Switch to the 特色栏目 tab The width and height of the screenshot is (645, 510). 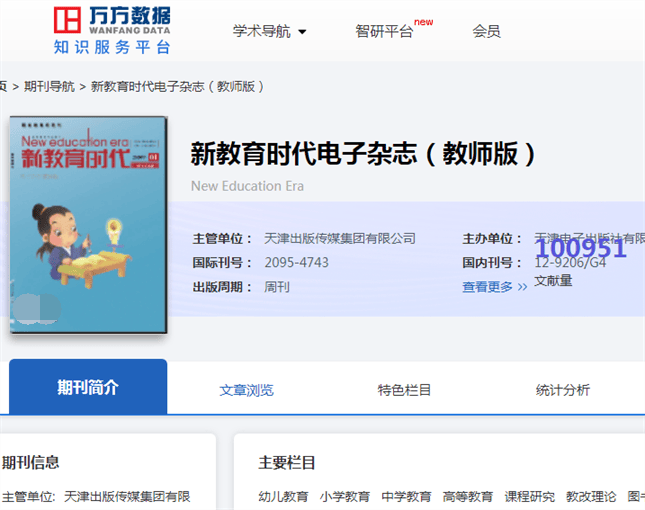point(404,390)
